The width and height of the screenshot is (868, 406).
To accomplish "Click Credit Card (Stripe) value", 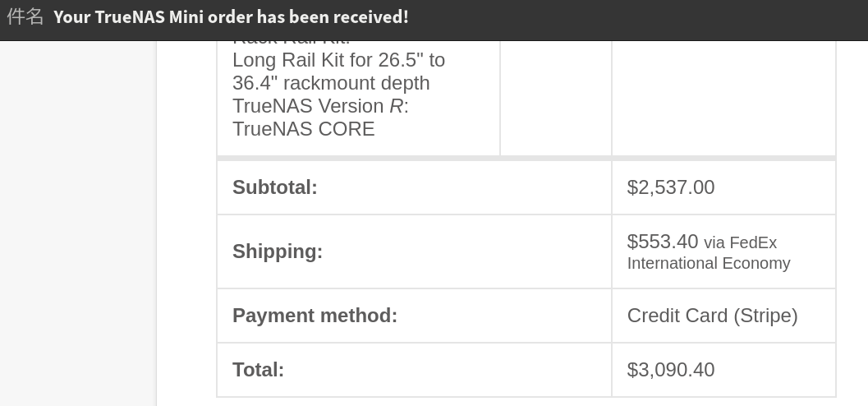I will (713, 315).
